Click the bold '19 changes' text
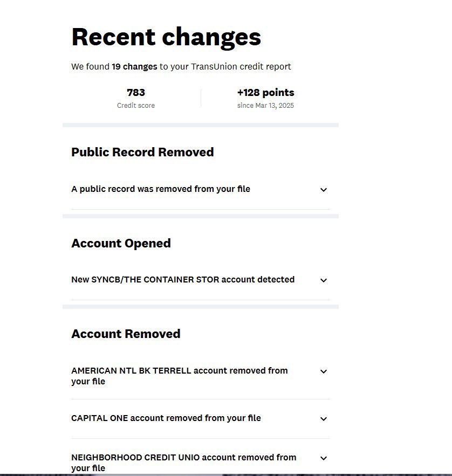452x476 pixels. (134, 67)
